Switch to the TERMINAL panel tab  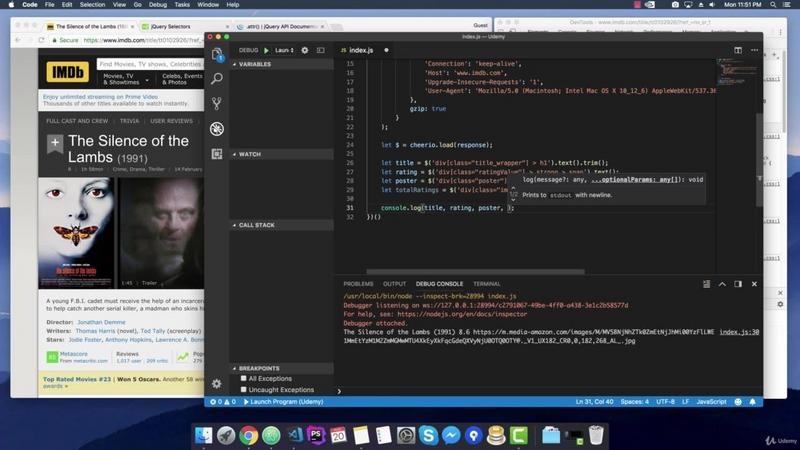coord(486,284)
